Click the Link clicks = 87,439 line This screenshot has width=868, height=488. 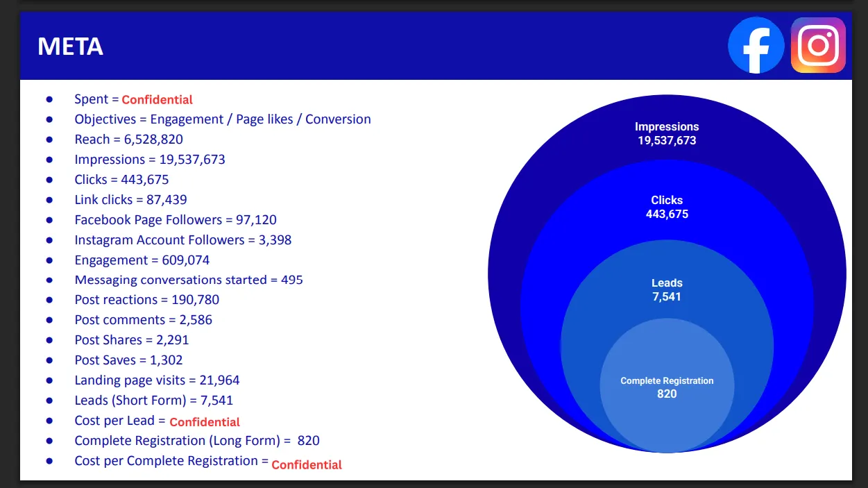click(x=131, y=200)
